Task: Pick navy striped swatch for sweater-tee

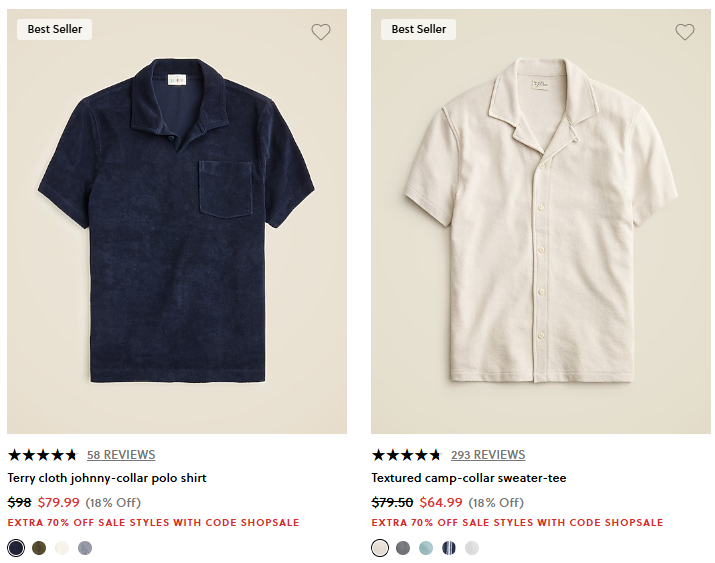Action: click(449, 547)
